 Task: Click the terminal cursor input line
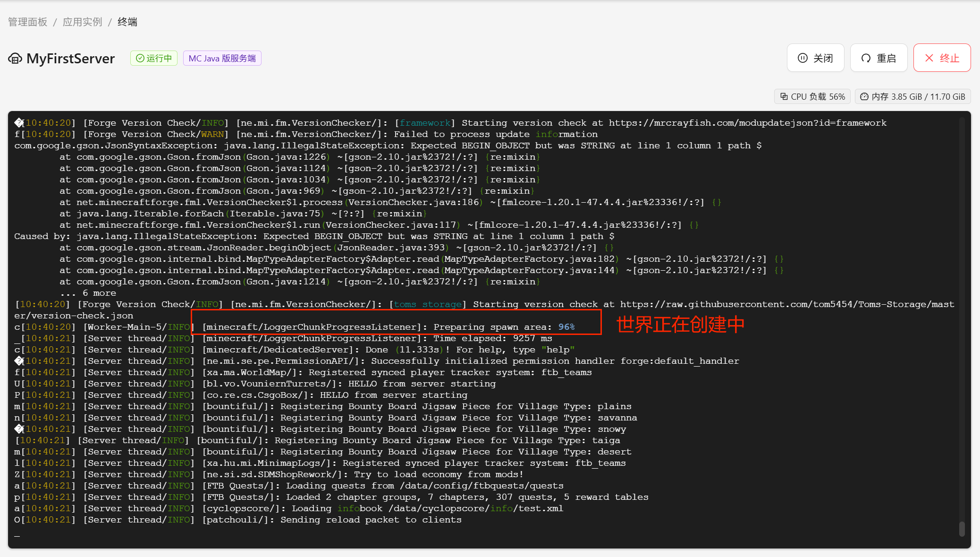coord(17,535)
